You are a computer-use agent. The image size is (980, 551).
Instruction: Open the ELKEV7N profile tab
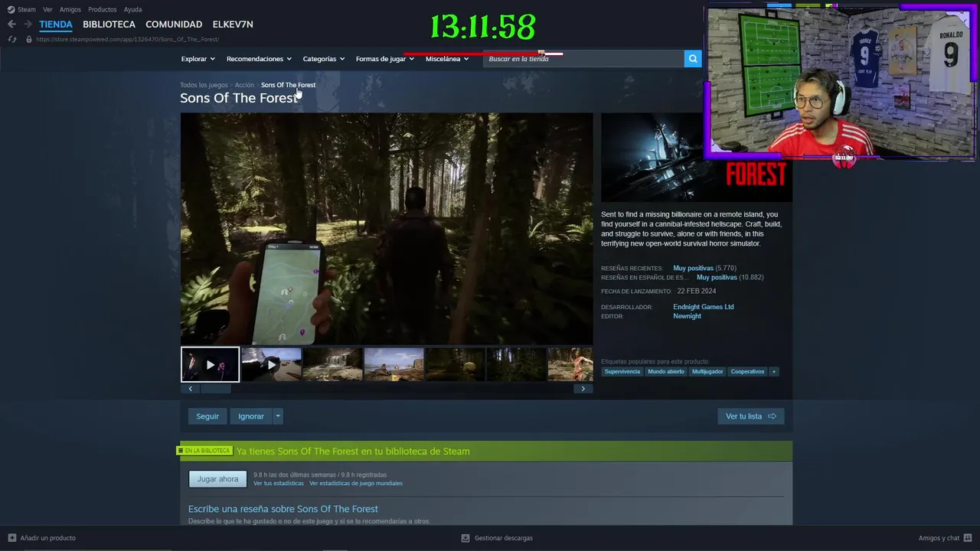pyautogui.click(x=233, y=24)
